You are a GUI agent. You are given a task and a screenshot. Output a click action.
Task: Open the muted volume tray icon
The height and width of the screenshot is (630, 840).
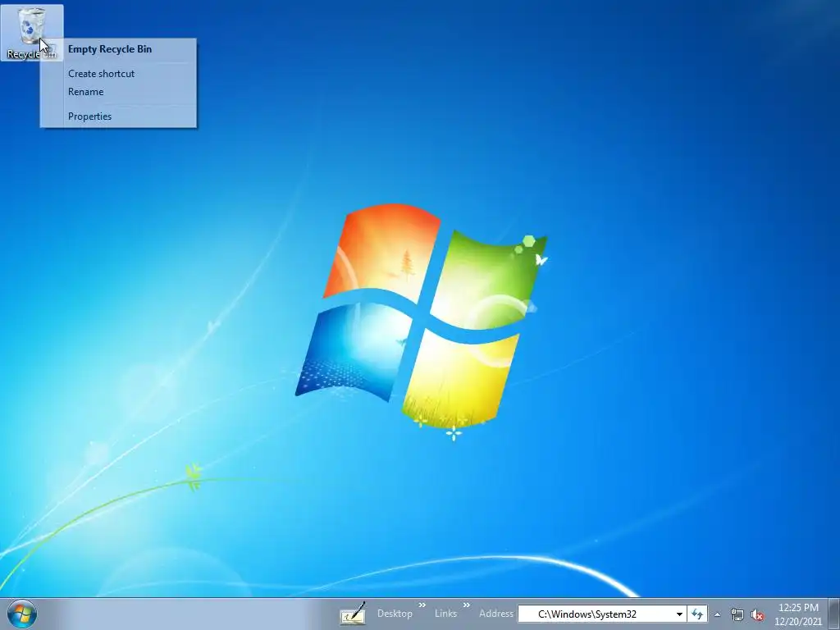(757, 614)
